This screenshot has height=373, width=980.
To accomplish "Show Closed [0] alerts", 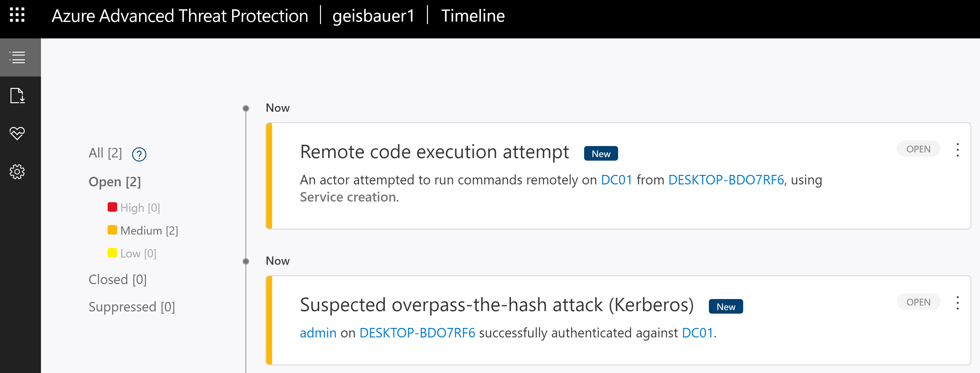I will click(x=117, y=280).
